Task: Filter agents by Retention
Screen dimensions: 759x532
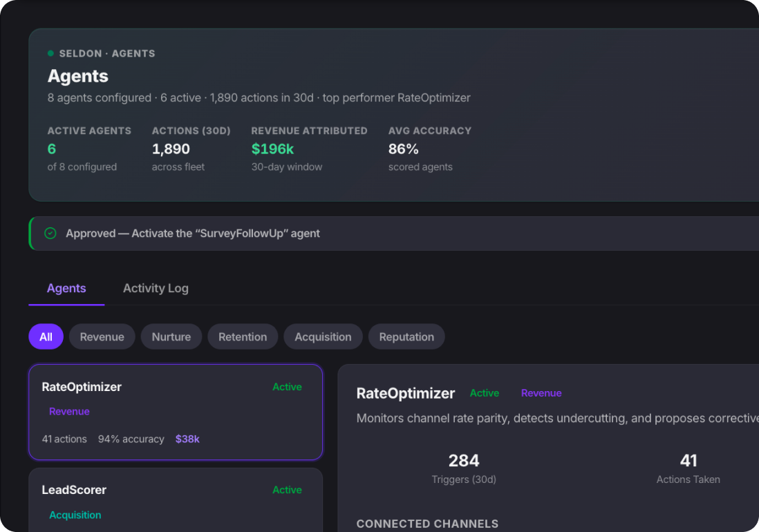Action: coord(243,336)
